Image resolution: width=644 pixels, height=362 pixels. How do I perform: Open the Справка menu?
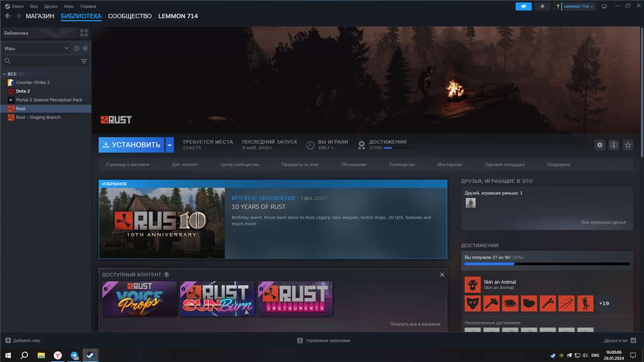coord(88,6)
